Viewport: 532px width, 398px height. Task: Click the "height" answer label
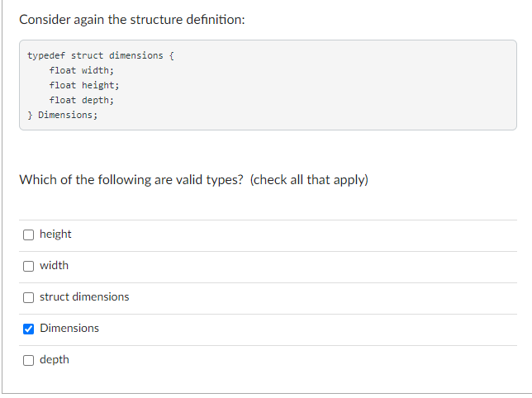55,234
